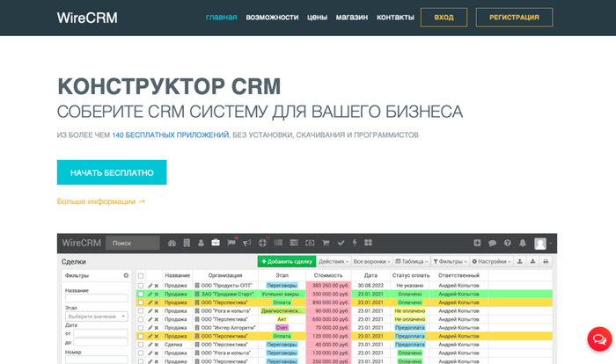Open the магазин nav item
The width and height of the screenshot is (616, 364).
pos(352,18)
